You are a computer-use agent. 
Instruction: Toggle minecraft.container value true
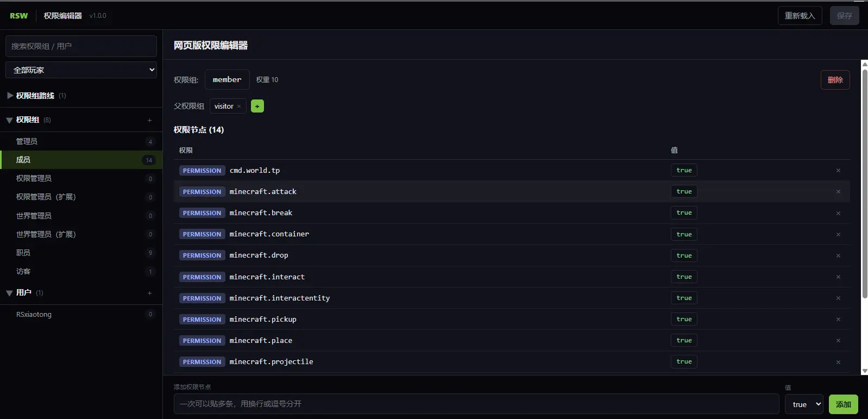coord(684,234)
